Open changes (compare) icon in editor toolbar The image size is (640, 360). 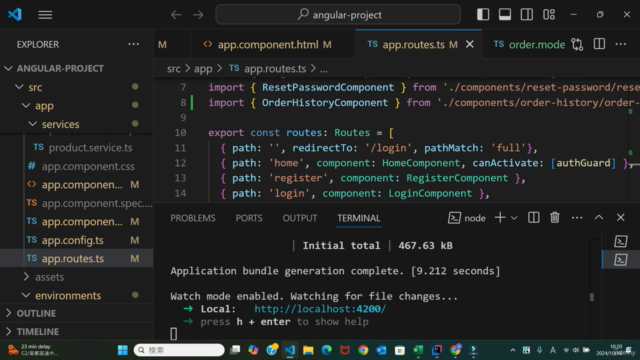577,44
